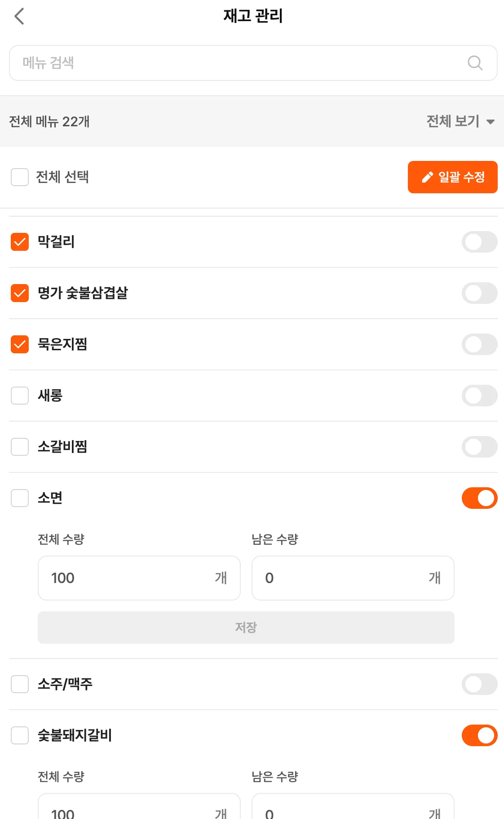Turn off the 소면 stock toggle
Viewport: 504px width, 819px height.
tap(479, 498)
